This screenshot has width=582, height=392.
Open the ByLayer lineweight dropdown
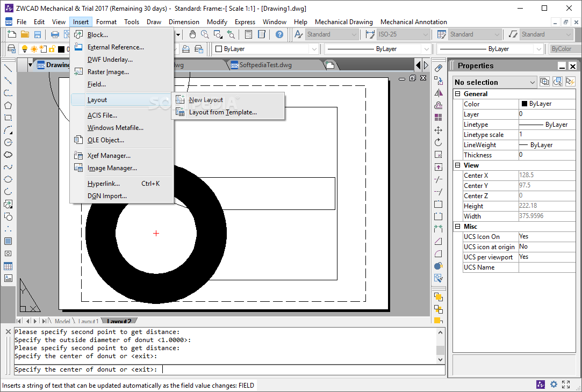(x=490, y=48)
